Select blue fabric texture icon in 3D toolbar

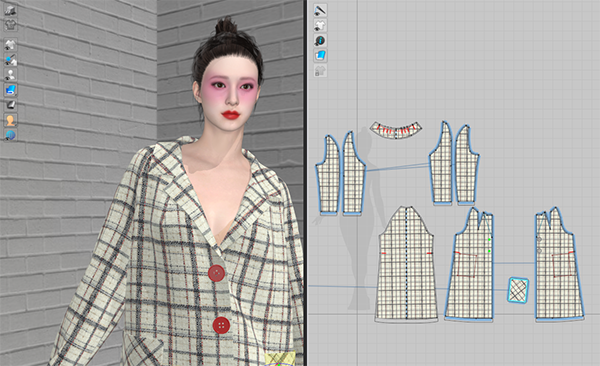pos(11,90)
